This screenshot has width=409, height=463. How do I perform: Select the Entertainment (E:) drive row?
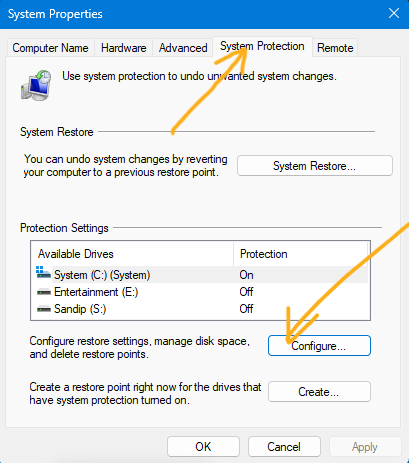[x=201, y=292]
